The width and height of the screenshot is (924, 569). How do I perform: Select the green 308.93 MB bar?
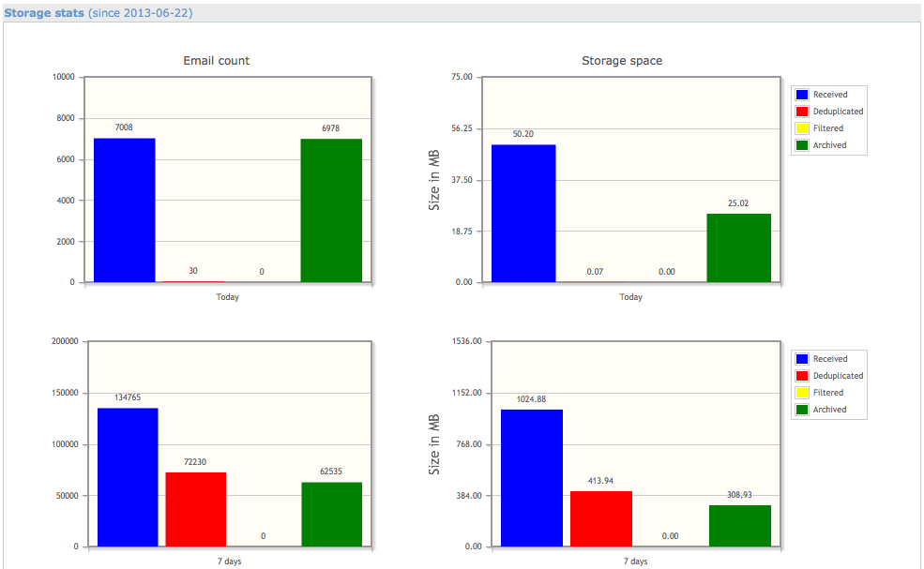pos(740,526)
